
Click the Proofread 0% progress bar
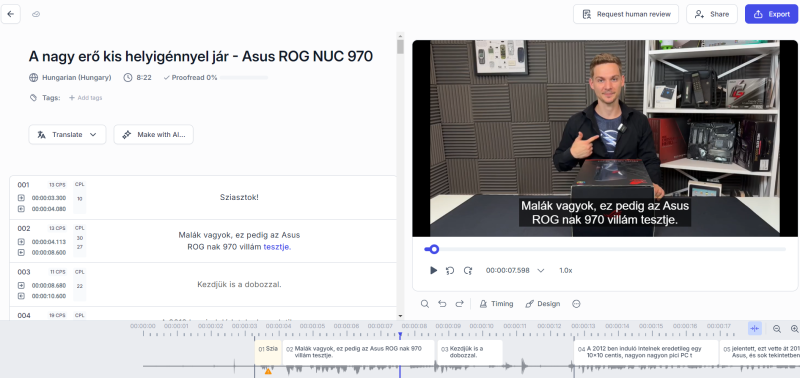(244, 78)
